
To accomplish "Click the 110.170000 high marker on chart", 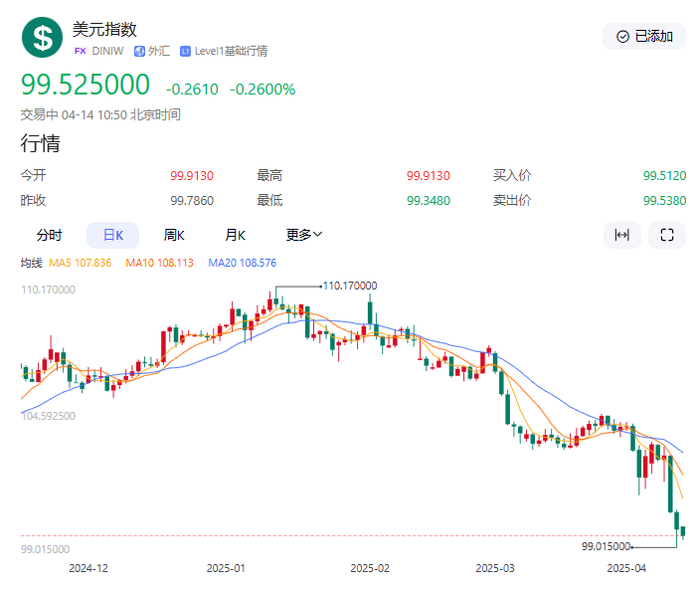I will click(x=350, y=286).
